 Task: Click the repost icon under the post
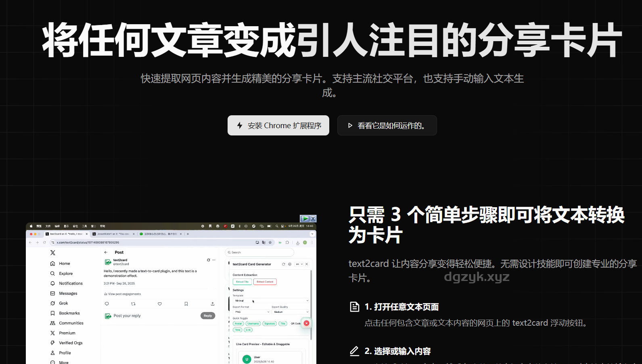133,304
